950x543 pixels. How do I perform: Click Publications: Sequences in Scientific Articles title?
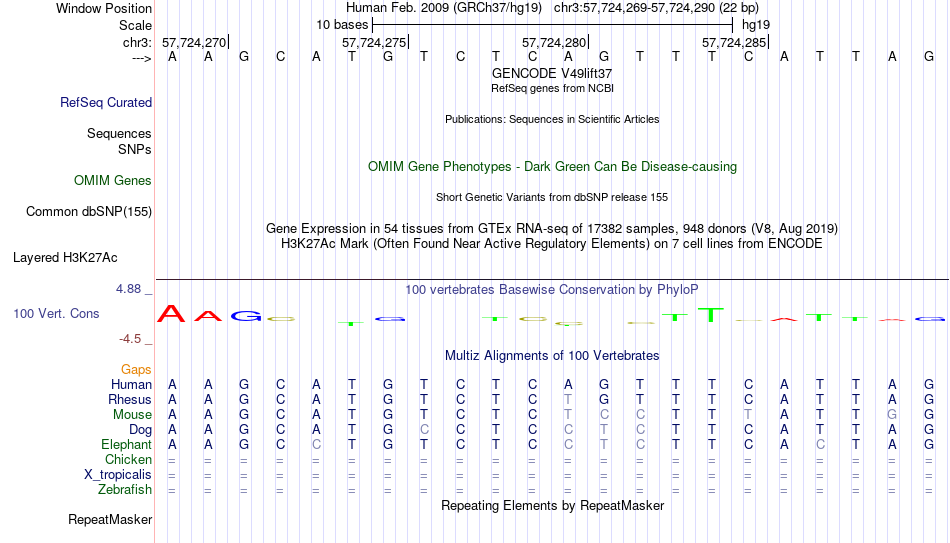(x=552, y=119)
